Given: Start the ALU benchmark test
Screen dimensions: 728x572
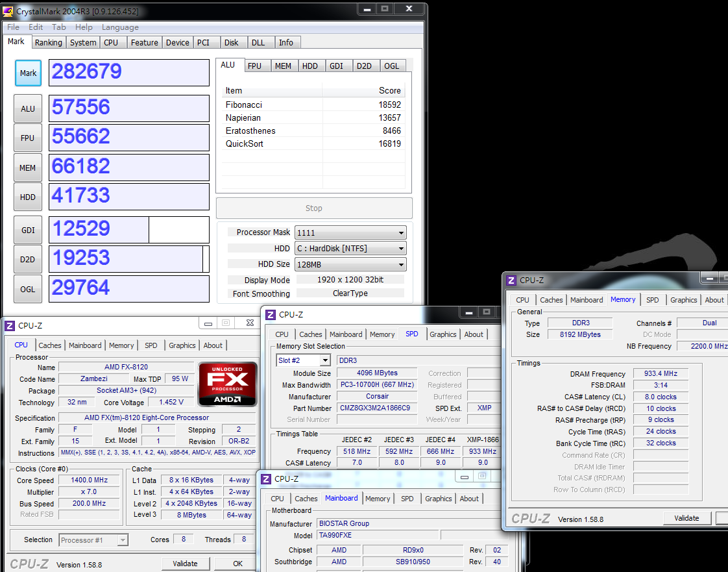Looking at the screenshot, I should pyautogui.click(x=28, y=108).
